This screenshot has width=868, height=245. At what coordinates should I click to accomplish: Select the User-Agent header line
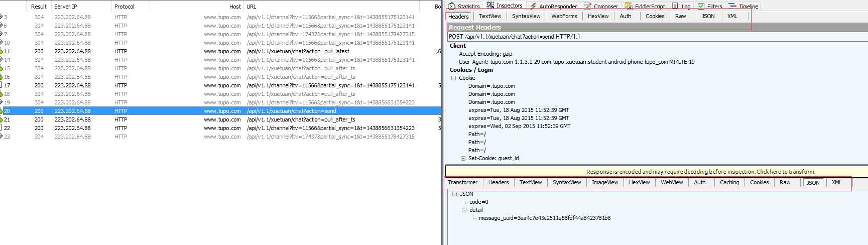coord(576,62)
